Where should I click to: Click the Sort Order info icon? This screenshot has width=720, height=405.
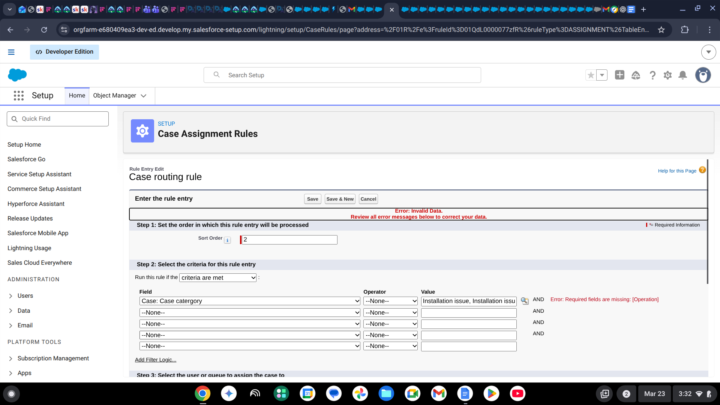point(227,240)
